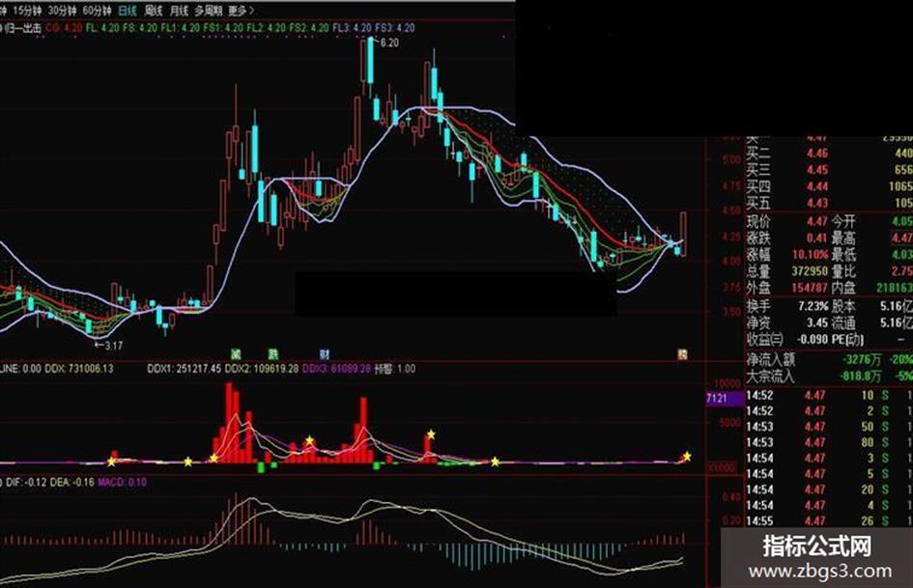The image size is (913, 588).
Task: Select the 14:55 trade tick row with volume 26
Action: (x=829, y=521)
